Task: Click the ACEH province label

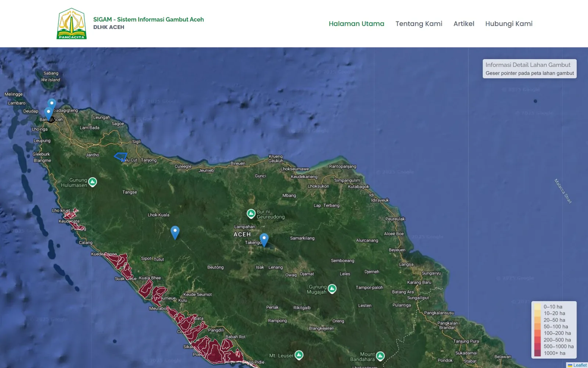Action: (242, 234)
